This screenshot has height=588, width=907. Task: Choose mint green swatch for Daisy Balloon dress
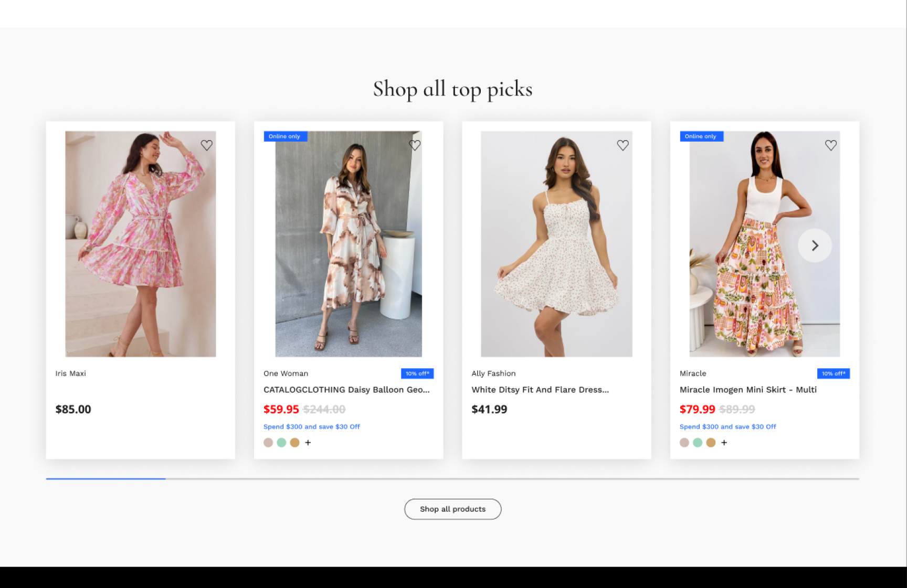281,443
